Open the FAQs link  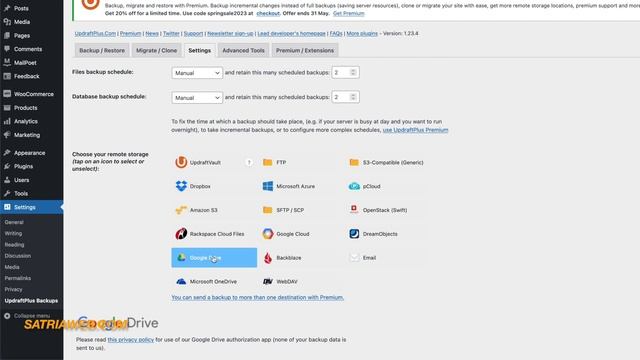coord(336,33)
